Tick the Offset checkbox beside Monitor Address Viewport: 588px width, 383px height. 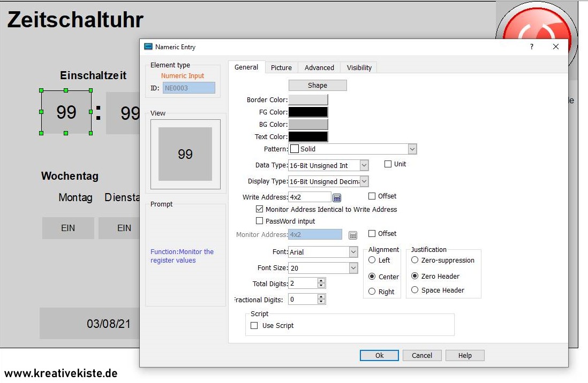(372, 233)
